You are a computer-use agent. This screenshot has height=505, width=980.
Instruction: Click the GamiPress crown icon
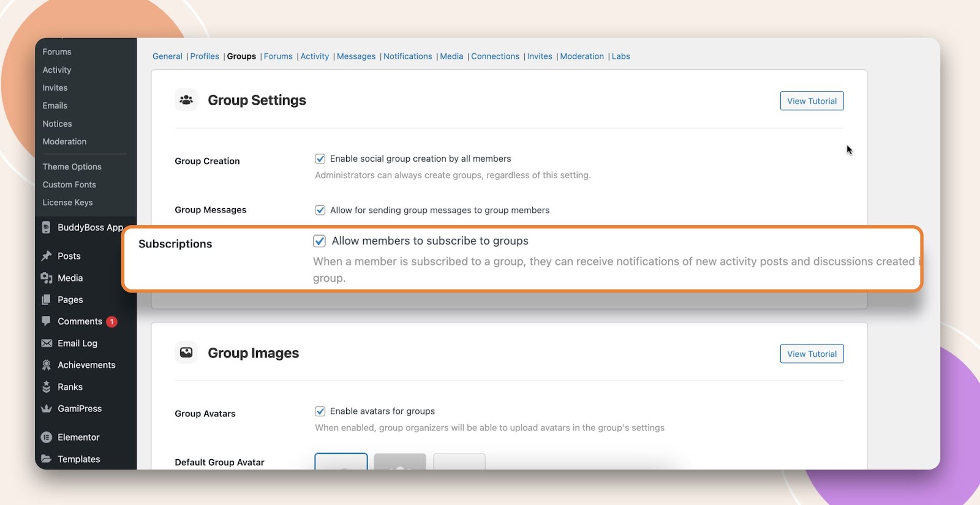coord(46,409)
